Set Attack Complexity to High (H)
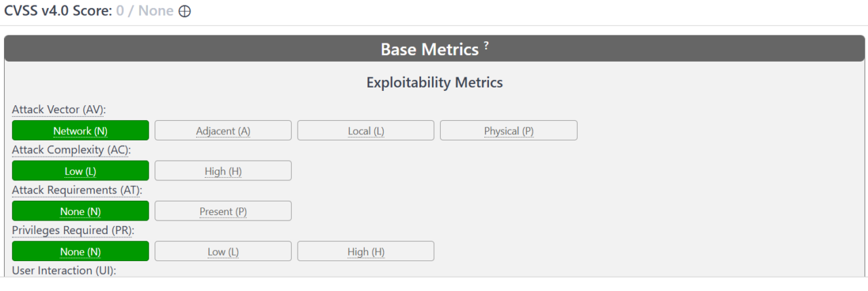This screenshot has height=291, width=868. pos(223,171)
